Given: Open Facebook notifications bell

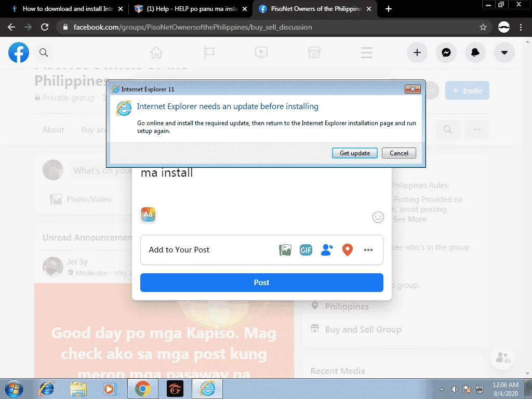Looking at the screenshot, I should click(475, 52).
